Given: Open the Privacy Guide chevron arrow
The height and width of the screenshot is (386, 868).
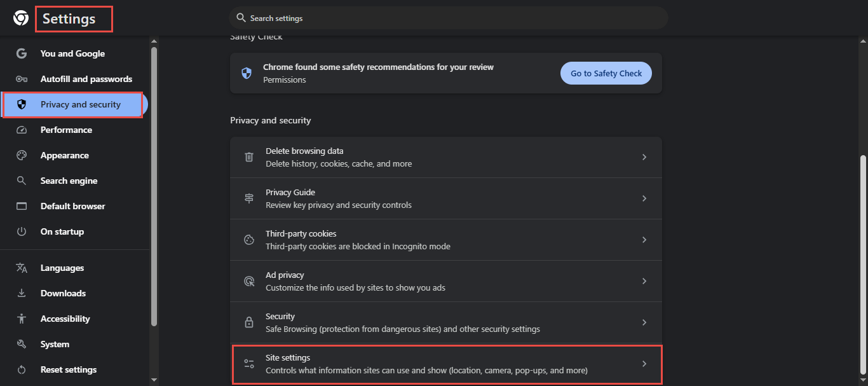Looking at the screenshot, I should (644, 198).
